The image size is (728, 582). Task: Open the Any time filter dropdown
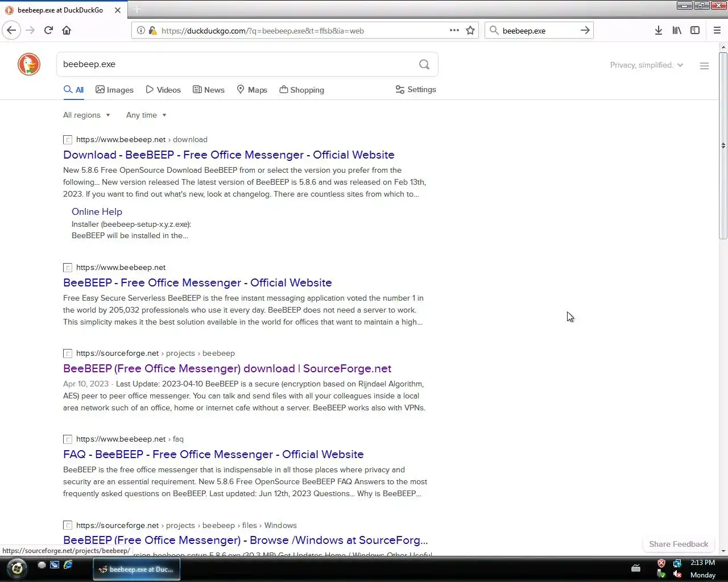coord(146,115)
